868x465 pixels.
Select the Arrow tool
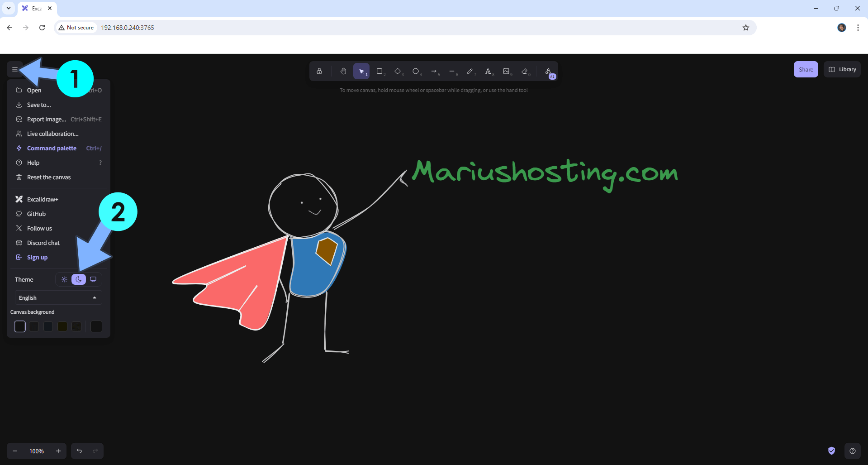point(434,71)
